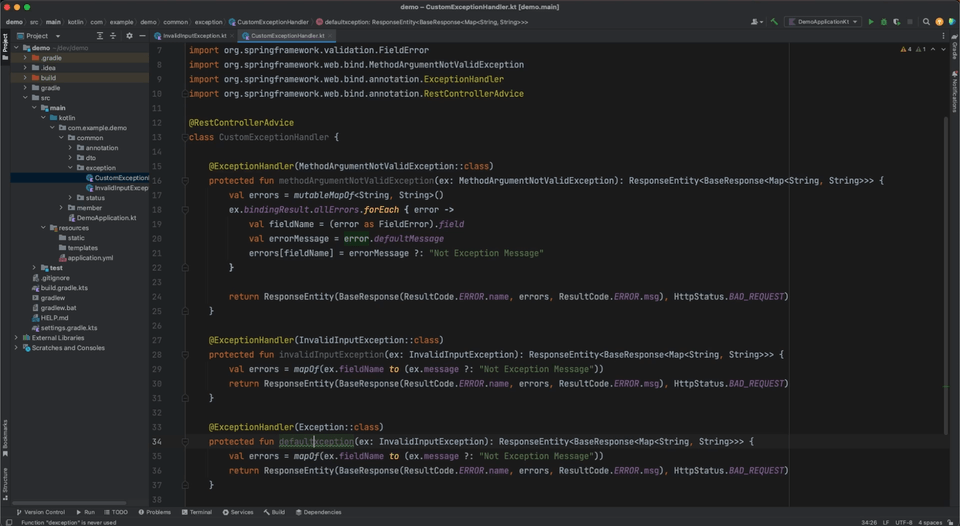This screenshot has width=960, height=526.
Task: Click the Build project hammer icon
Action: (x=772, y=21)
